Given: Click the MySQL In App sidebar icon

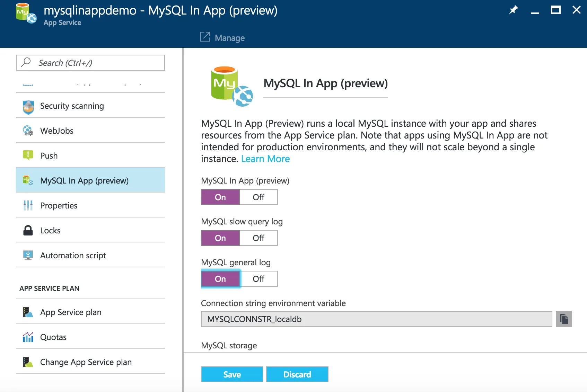Looking at the screenshot, I should click(x=28, y=180).
